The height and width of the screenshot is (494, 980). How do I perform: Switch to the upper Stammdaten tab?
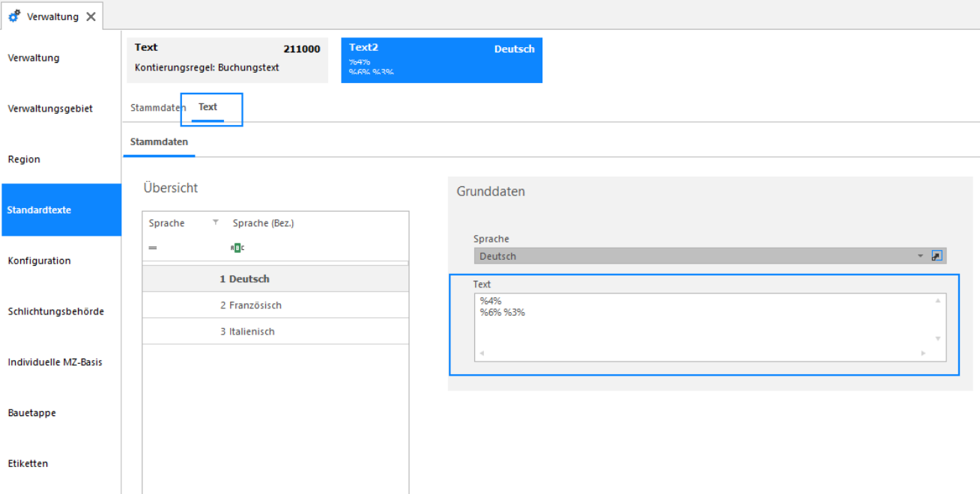[x=158, y=108]
